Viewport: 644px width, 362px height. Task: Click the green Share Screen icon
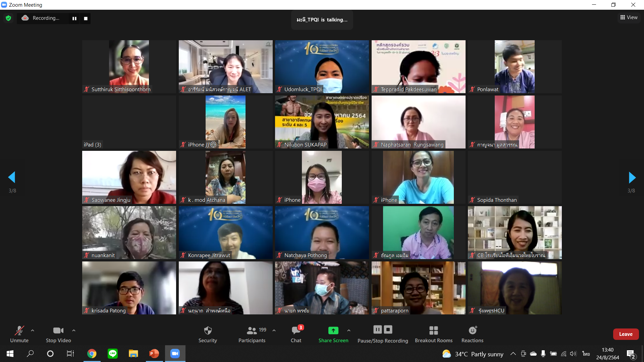pos(333,330)
